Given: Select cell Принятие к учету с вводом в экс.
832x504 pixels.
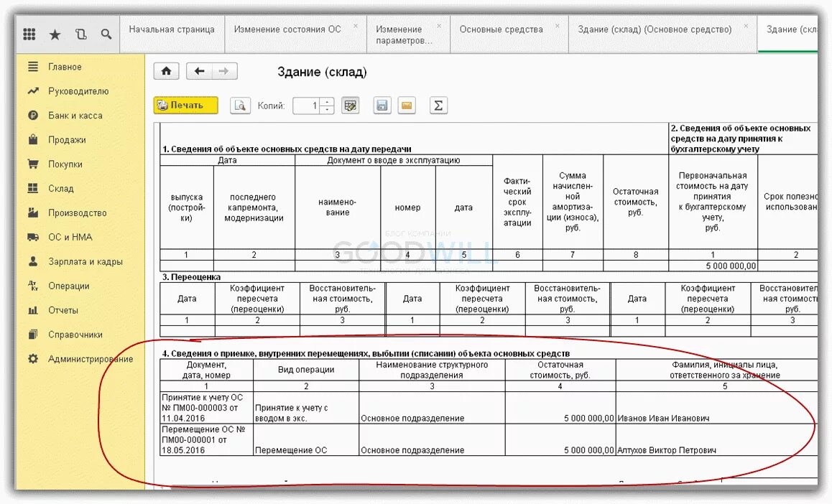Looking at the screenshot, I should click(x=306, y=408).
